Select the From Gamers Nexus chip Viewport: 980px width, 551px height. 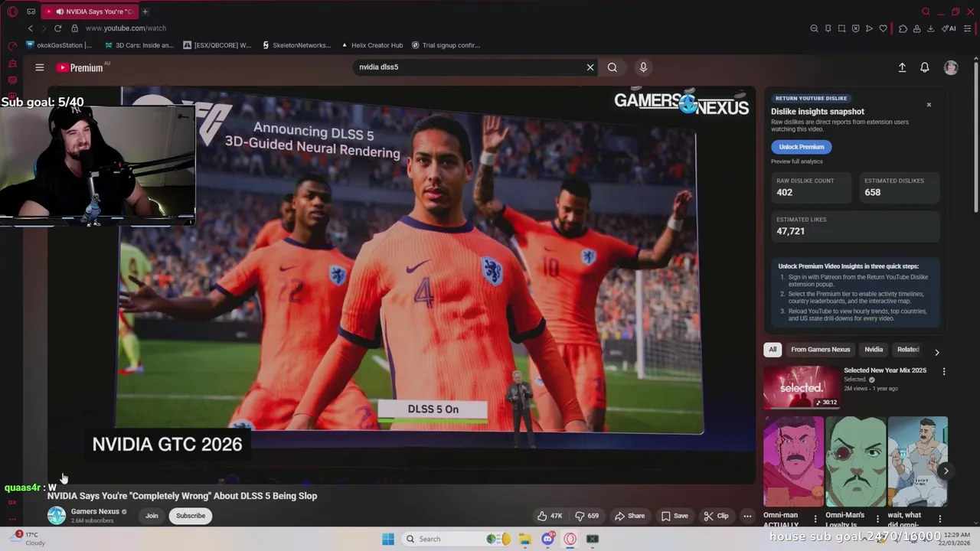click(821, 350)
